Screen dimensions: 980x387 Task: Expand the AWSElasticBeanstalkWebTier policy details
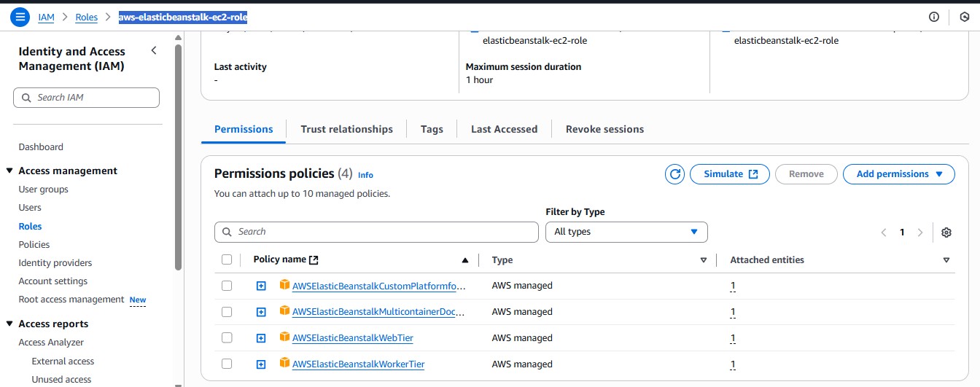(261, 338)
